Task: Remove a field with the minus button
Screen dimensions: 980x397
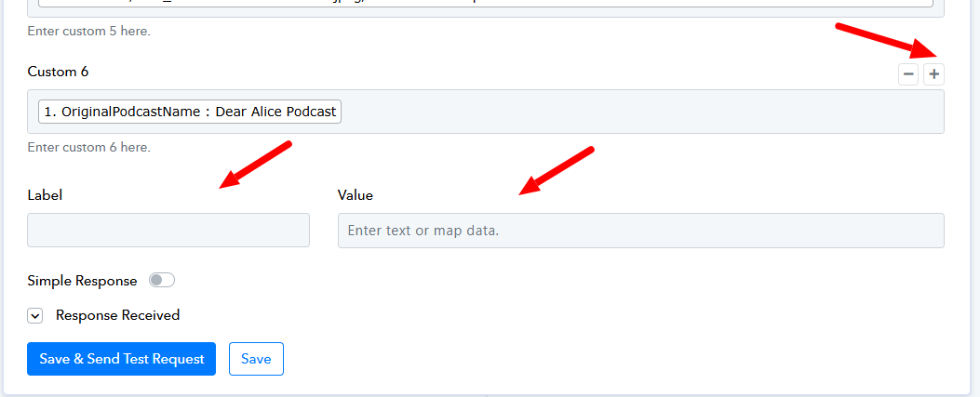Action: pos(908,74)
